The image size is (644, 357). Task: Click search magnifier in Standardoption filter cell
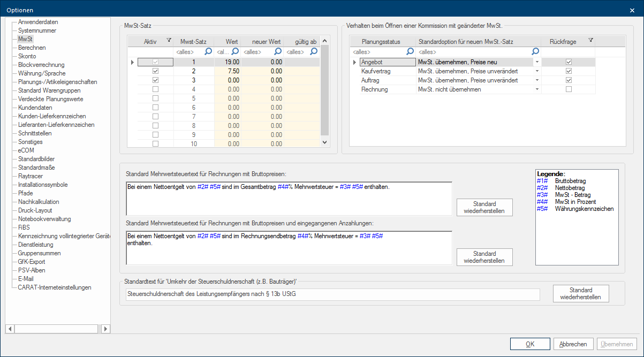tap(535, 52)
